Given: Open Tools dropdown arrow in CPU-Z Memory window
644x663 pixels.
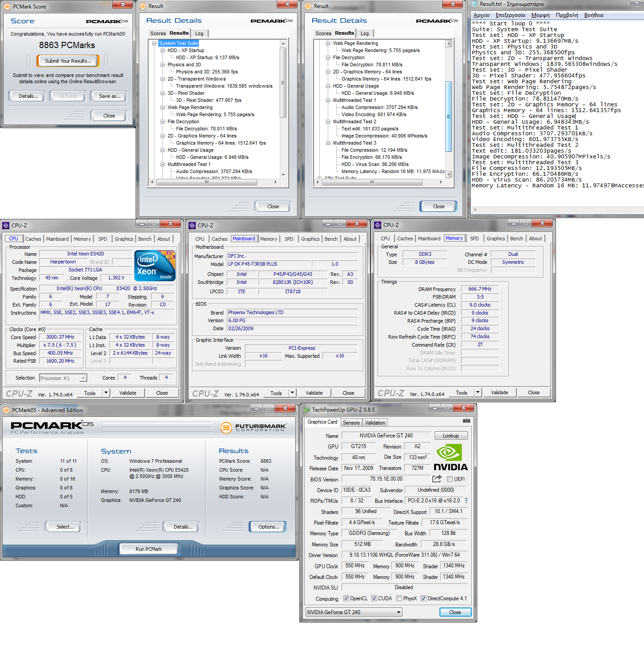Looking at the screenshot, I should pos(478,392).
